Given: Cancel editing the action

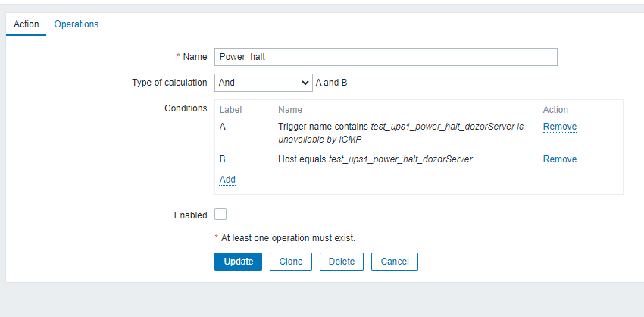Looking at the screenshot, I should tap(395, 262).
